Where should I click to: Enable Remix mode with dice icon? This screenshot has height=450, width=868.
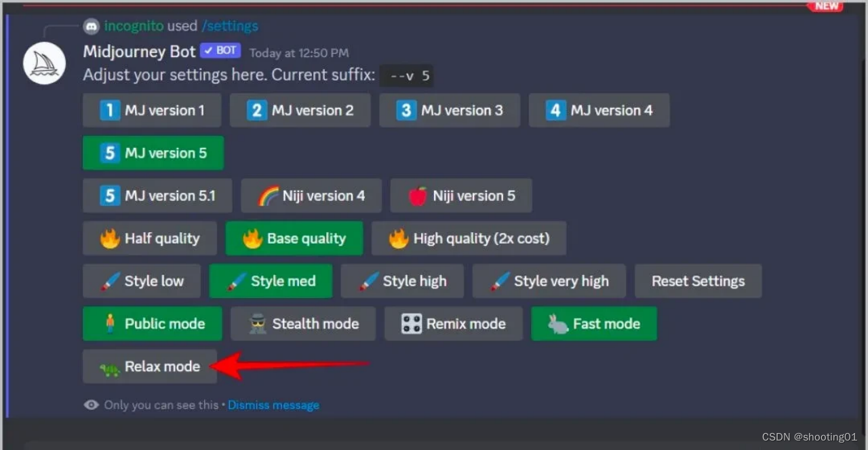(x=454, y=324)
